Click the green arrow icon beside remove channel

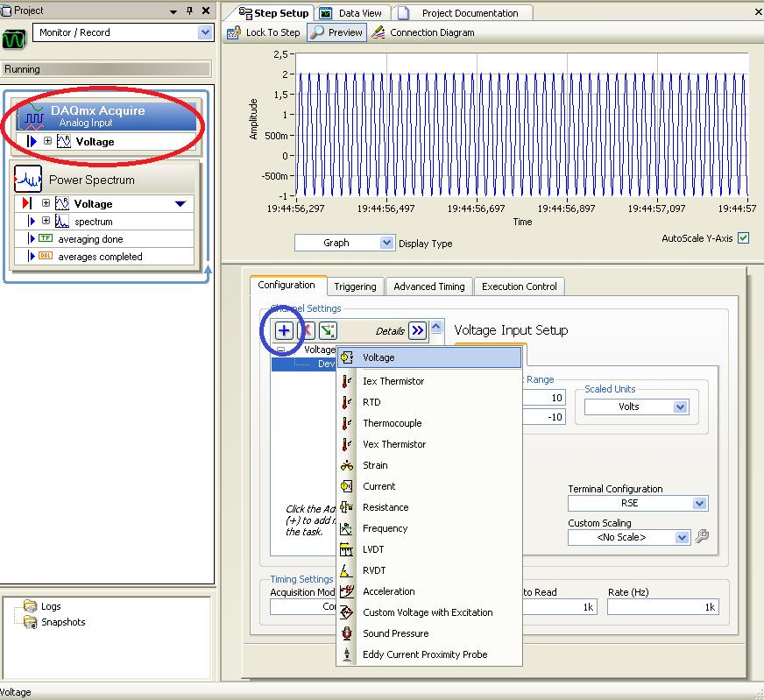pyautogui.click(x=328, y=331)
